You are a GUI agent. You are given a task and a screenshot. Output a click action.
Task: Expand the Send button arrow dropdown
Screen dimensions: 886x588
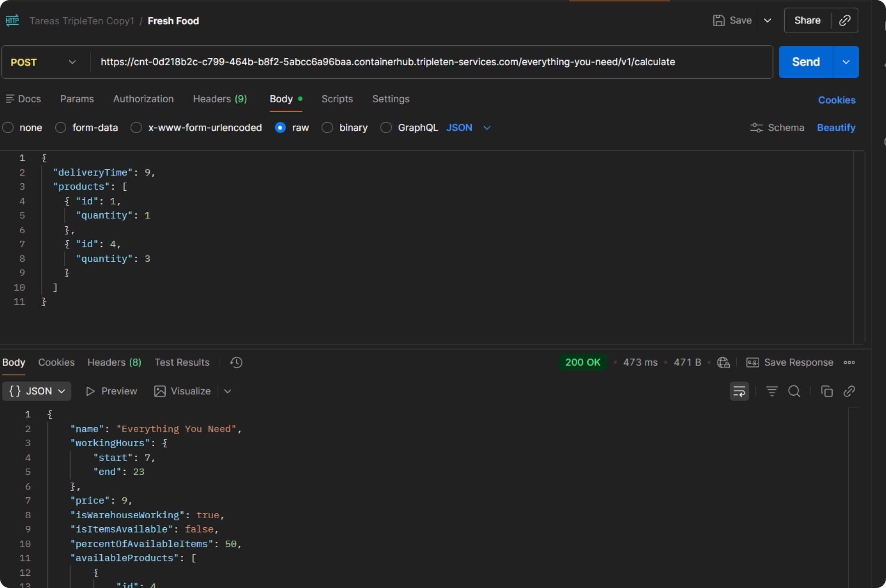pos(846,62)
